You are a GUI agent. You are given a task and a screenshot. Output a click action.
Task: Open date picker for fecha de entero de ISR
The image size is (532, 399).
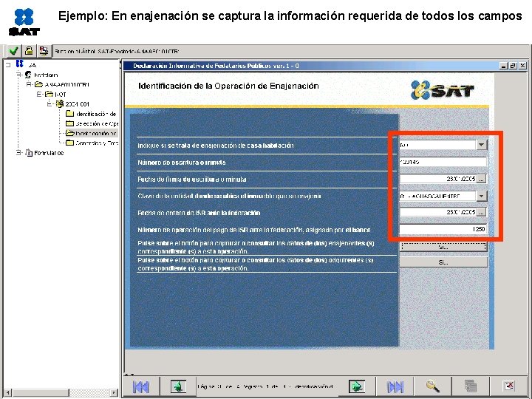pos(481,212)
